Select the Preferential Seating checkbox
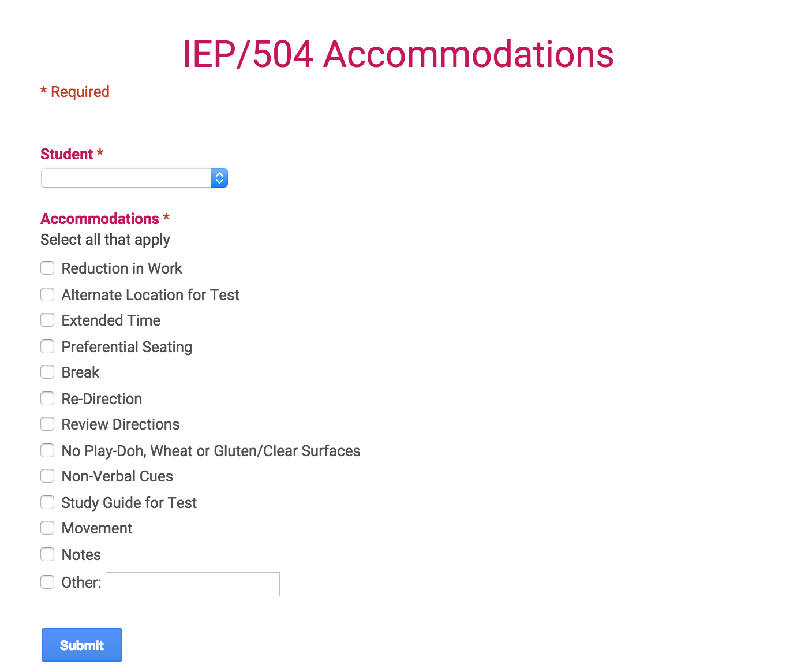 click(x=47, y=346)
